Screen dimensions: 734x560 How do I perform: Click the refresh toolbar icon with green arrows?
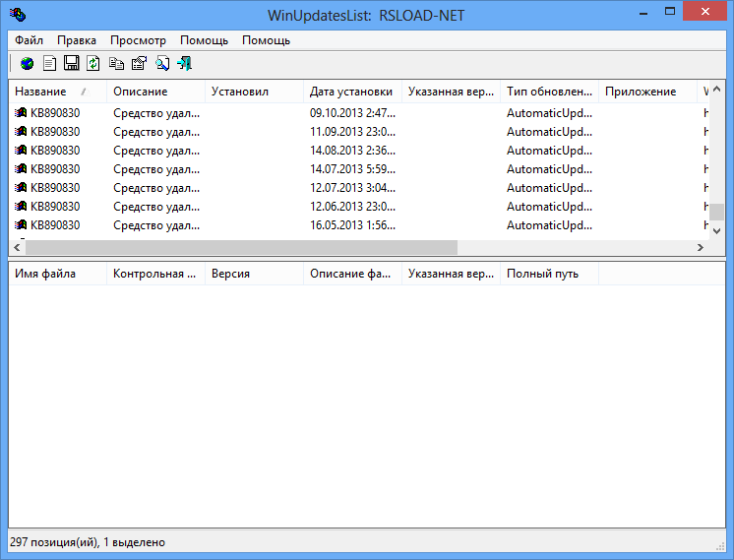click(x=93, y=63)
